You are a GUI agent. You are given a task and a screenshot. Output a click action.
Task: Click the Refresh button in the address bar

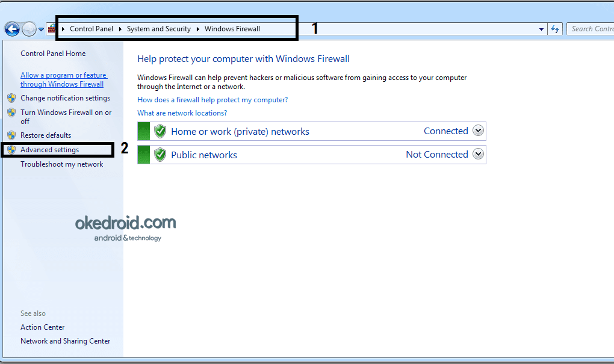pyautogui.click(x=555, y=29)
